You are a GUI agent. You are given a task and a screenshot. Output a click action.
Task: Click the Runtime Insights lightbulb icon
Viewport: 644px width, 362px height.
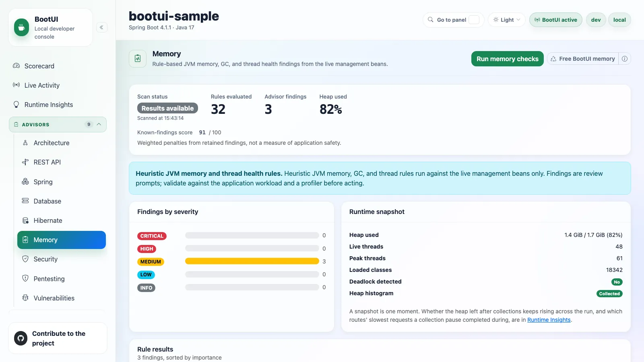click(x=17, y=105)
